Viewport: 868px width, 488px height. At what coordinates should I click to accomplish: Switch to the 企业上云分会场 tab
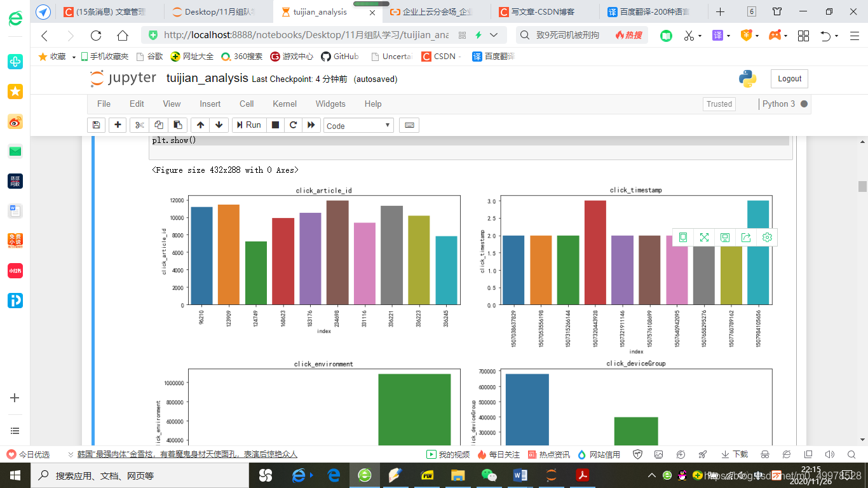pos(437,11)
